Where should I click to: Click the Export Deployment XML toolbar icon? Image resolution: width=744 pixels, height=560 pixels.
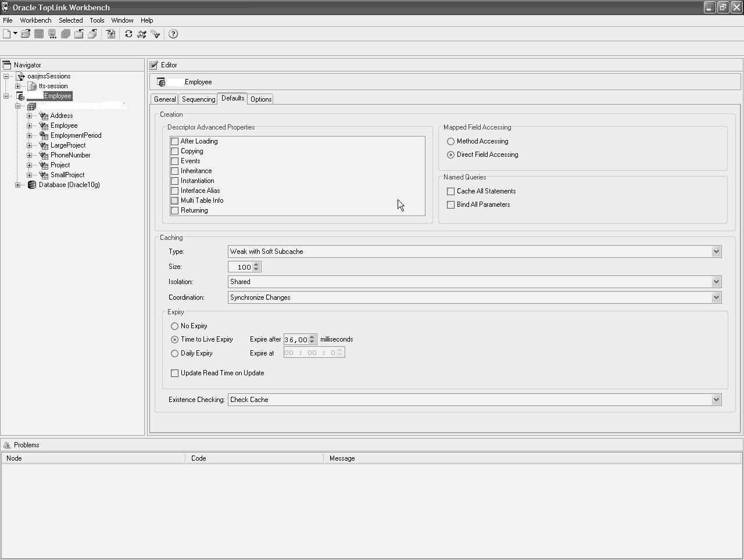coord(110,34)
